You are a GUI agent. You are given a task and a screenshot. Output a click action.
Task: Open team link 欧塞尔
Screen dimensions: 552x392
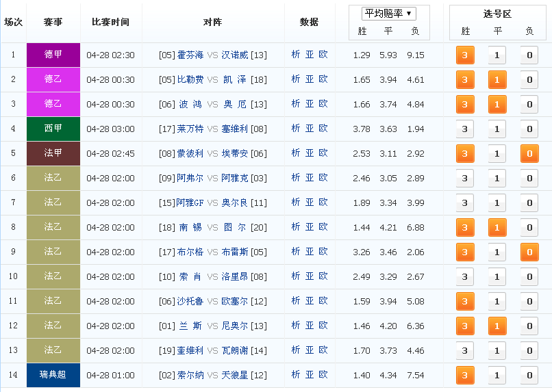235,301
